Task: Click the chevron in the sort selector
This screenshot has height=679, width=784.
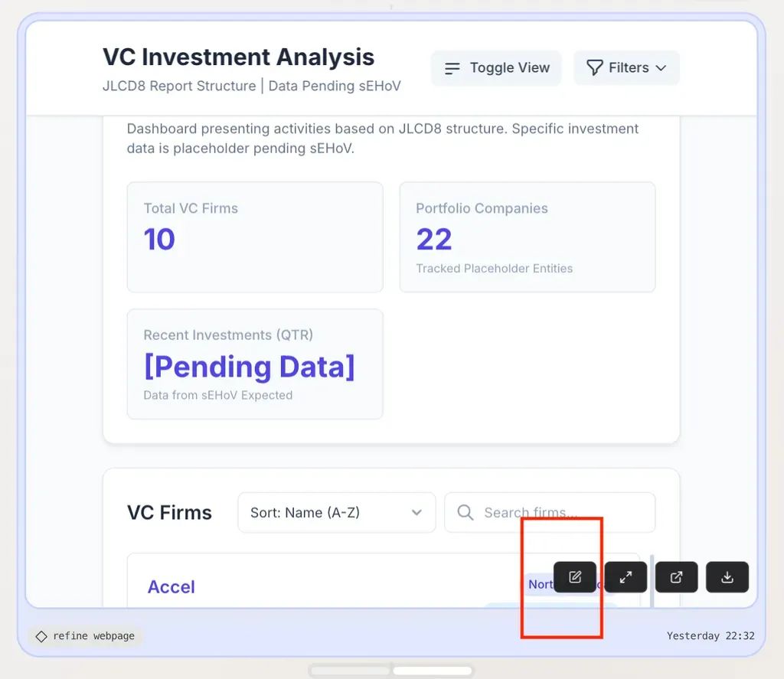Action: coord(416,512)
